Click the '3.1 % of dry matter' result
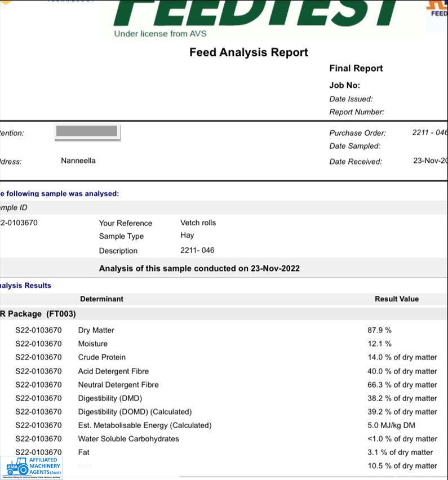Image resolution: width=448 pixels, height=480 pixels. coord(400,452)
